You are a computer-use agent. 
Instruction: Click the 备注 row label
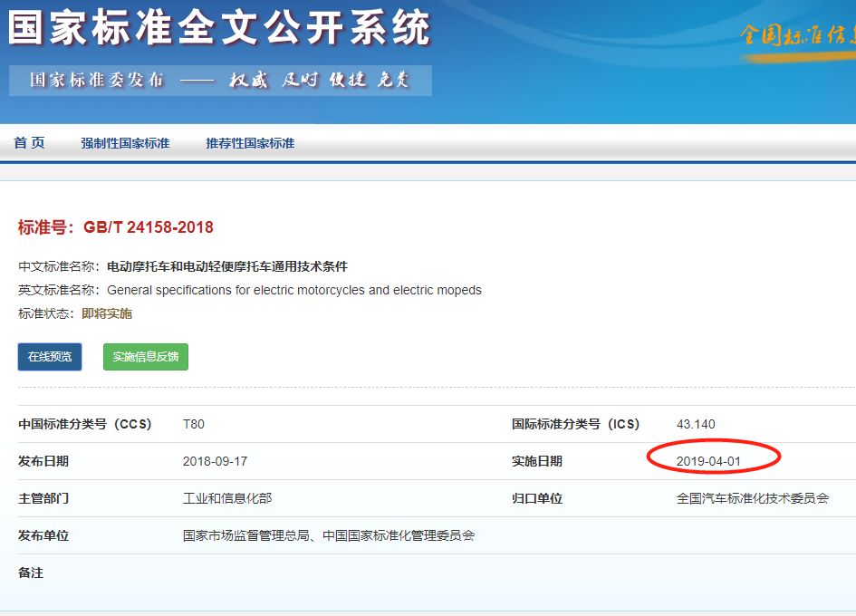tap(31, 573)
